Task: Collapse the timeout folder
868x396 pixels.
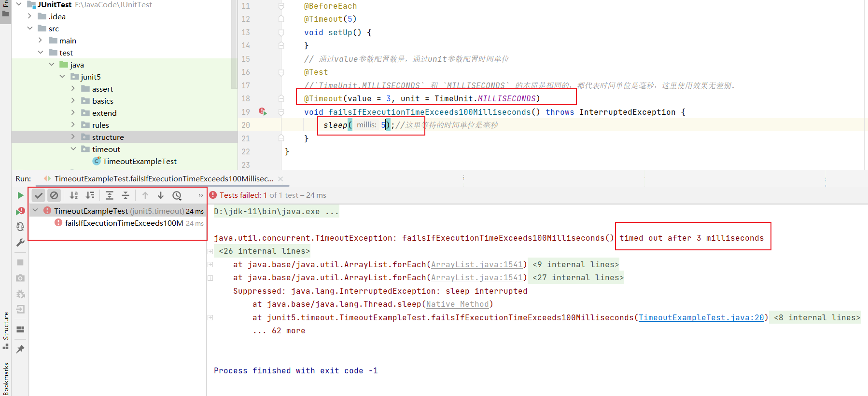Action: tap(73, 149)
